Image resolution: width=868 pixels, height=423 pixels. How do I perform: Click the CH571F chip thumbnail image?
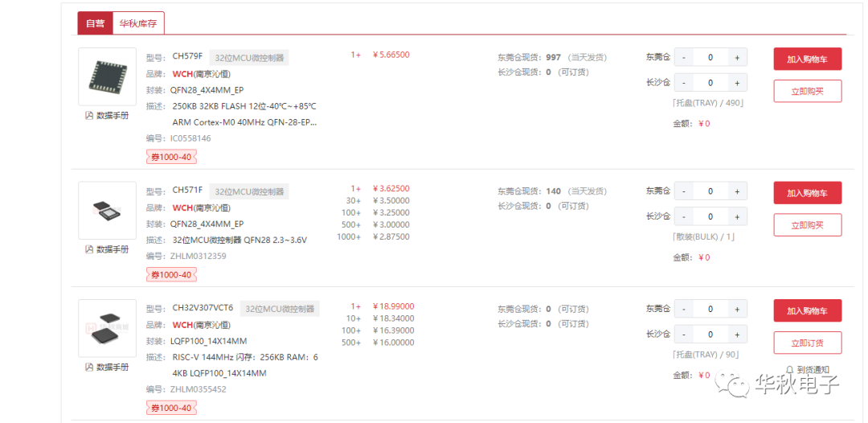pos(107,210)
